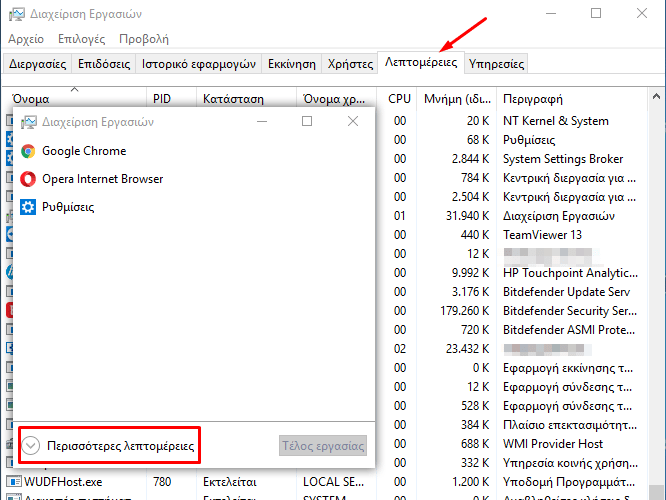This screenshot has width=666, height=500.
Task: Click the 31.940 K memory value
Action: coord(467,216)
